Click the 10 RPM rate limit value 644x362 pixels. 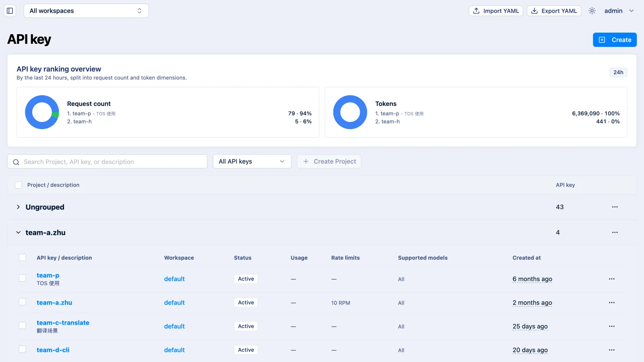click(x=341, y=303)
